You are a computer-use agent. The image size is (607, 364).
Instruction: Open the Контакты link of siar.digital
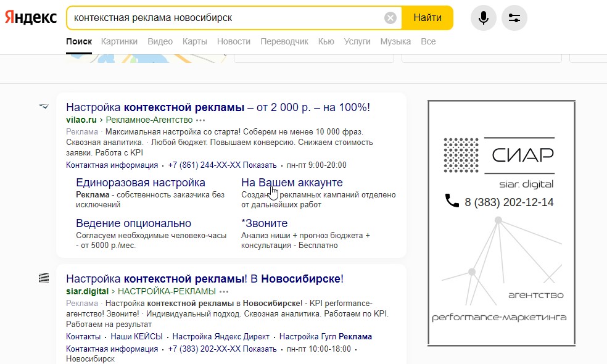pos(83,337)
